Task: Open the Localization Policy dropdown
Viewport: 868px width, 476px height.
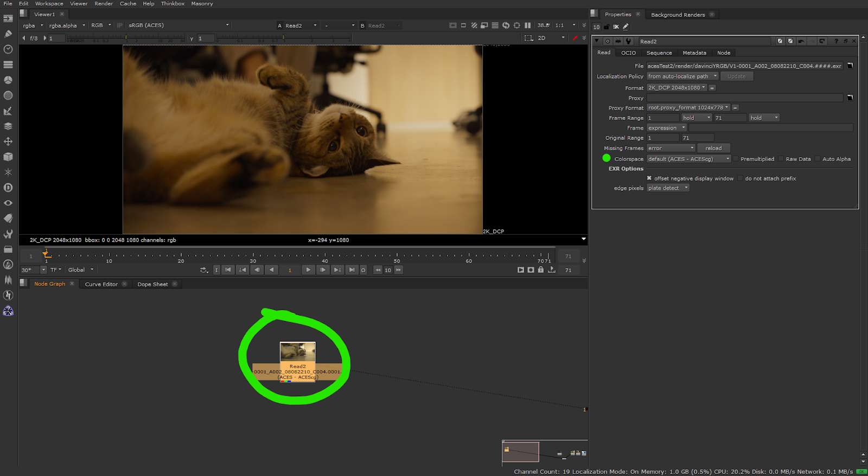Action: point(682,76)
